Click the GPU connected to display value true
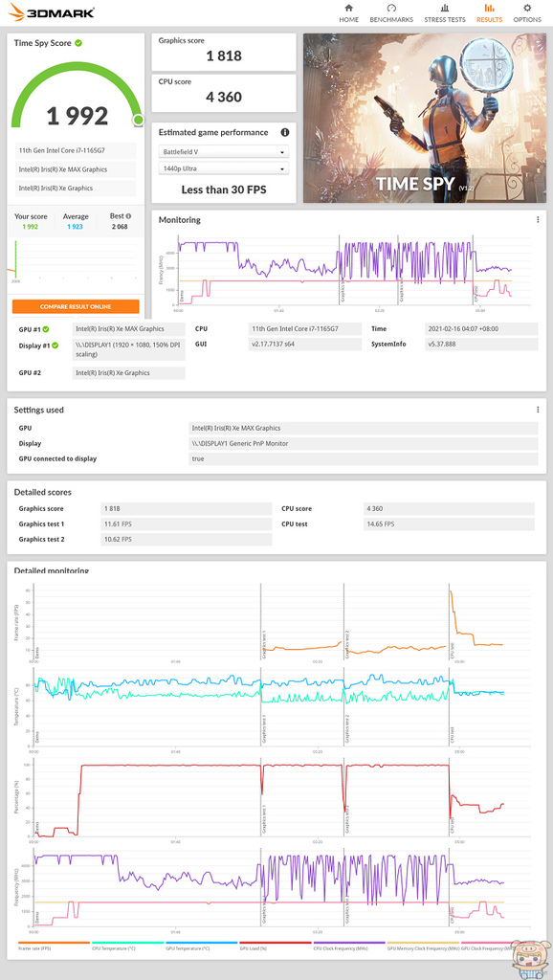The width and height of the screenshot is (553, 980). 364,458
